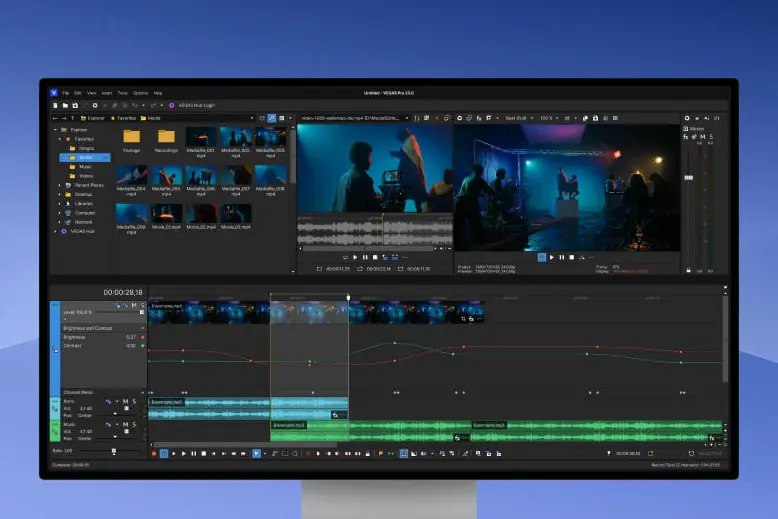Image resolution: width=778 pixels, height=519 pixels.
Task: Collapse the Brightness and Contrast section
Action: click(x=141, y=328)
